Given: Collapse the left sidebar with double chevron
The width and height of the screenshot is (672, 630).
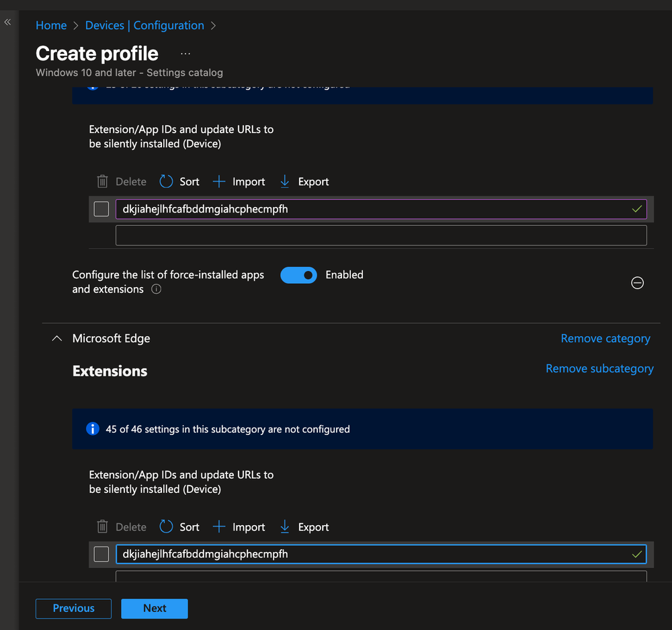Looking at the screenshot, I should (7, 22).
